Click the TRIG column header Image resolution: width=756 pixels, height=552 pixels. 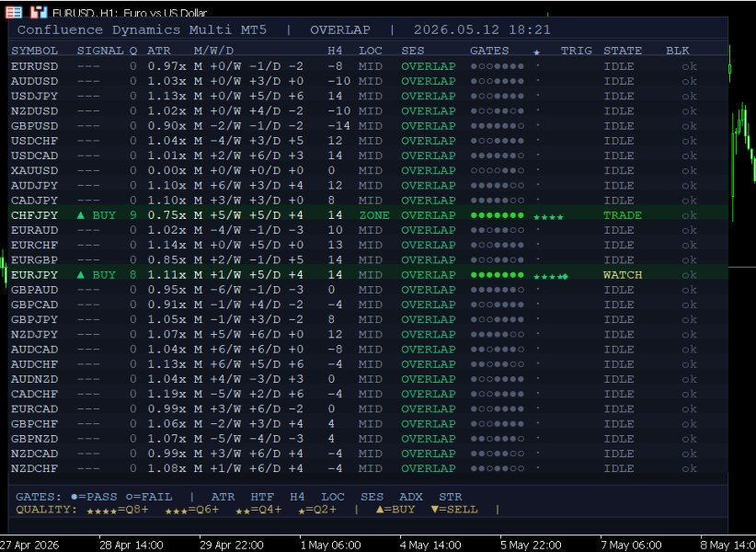tap(576, 51)
